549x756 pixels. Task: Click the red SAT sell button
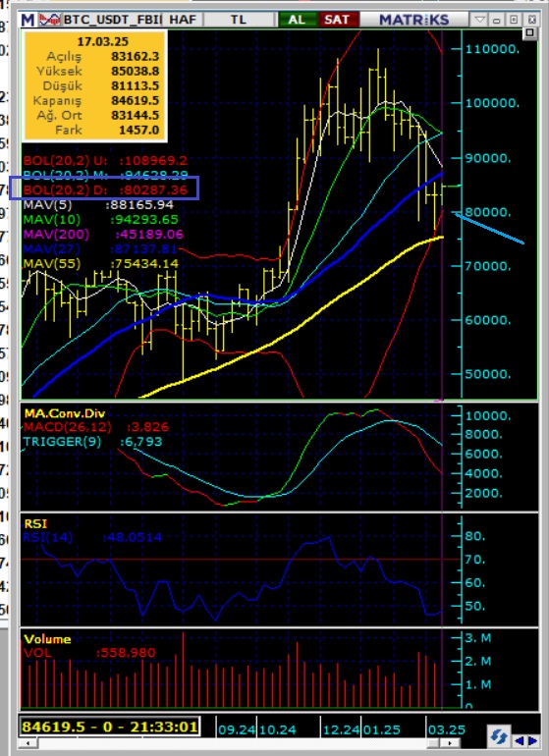337,20
